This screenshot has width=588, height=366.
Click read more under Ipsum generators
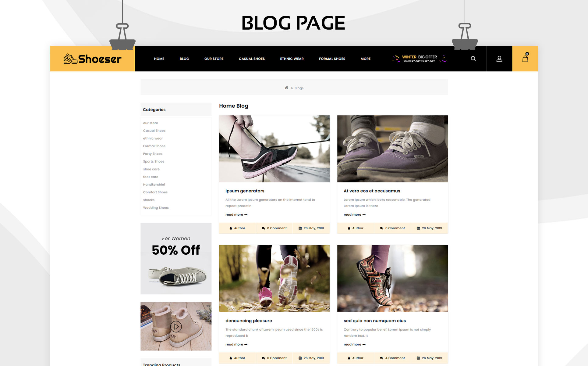coord(236,215)
